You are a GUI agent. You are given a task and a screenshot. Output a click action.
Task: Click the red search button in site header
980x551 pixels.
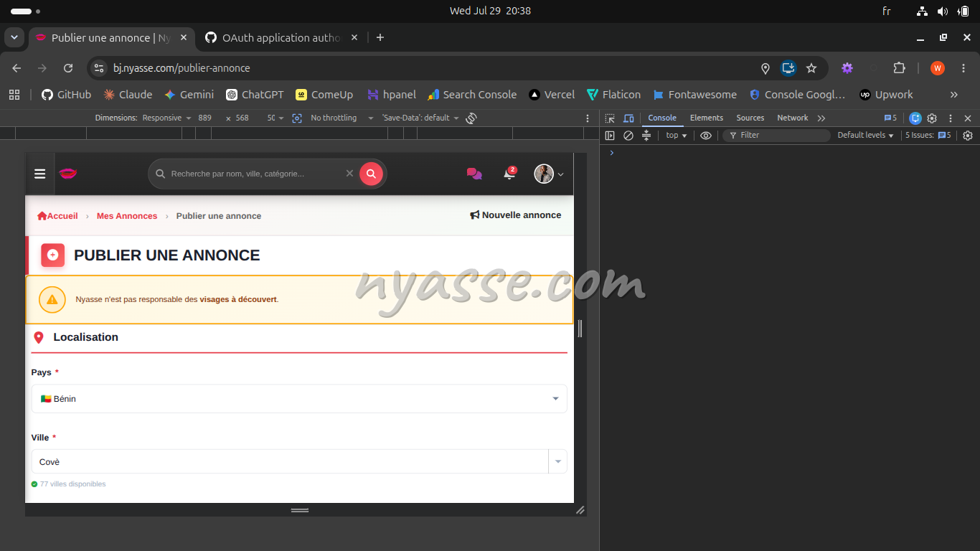click(x=371, y=174)
